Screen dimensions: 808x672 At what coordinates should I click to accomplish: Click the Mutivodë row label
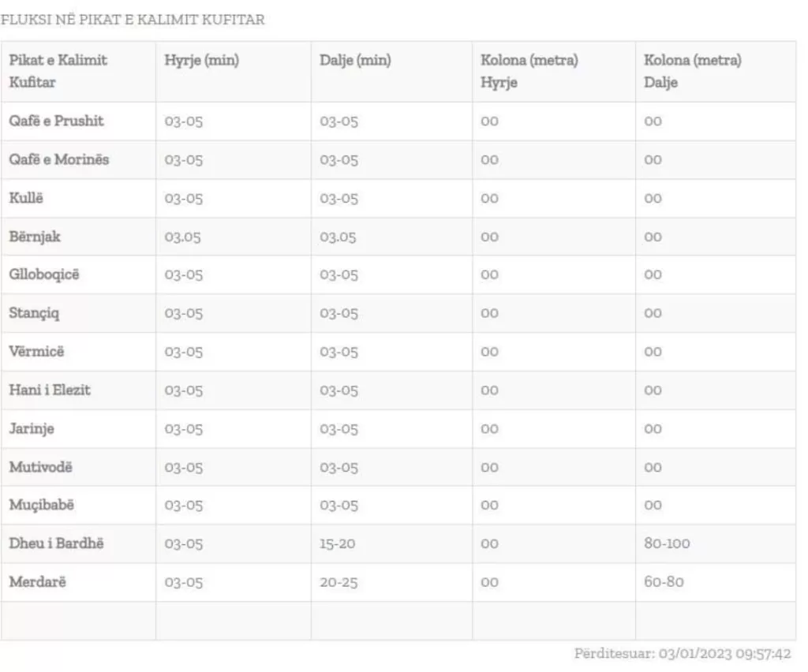pos(40,467)
